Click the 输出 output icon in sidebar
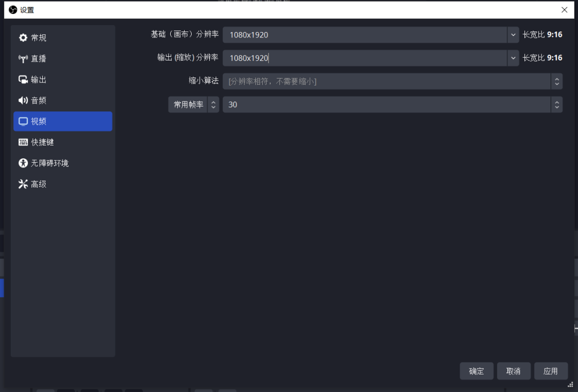This screenshot has width=578, height=392. click(x=23, y=80)
